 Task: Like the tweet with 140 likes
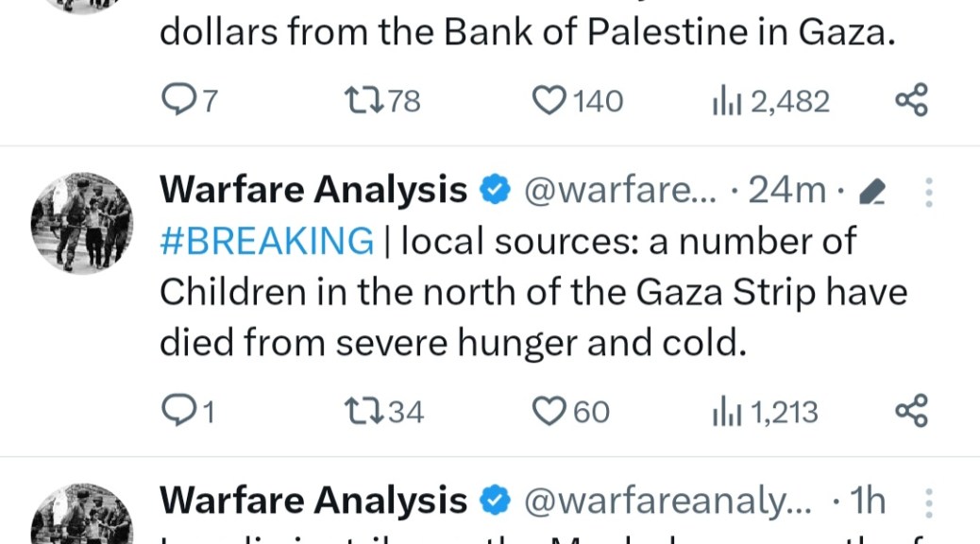tap(549, 100)
